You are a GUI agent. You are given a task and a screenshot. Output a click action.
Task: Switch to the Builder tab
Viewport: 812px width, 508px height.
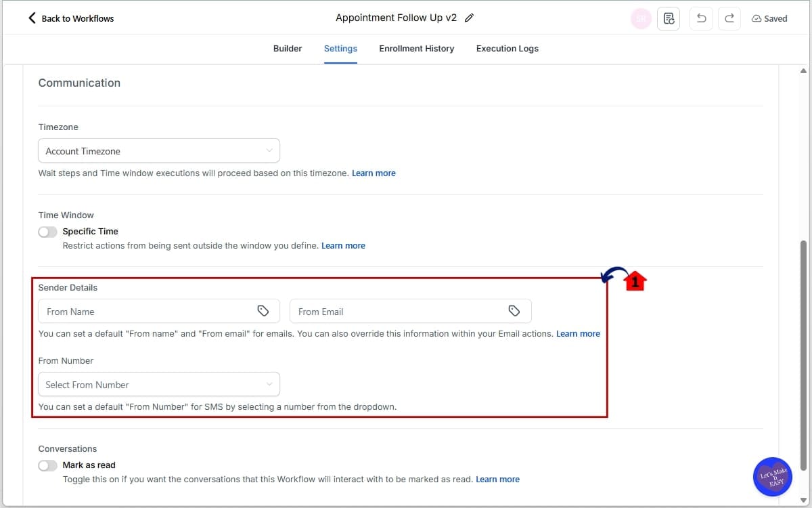click(288, 48)
